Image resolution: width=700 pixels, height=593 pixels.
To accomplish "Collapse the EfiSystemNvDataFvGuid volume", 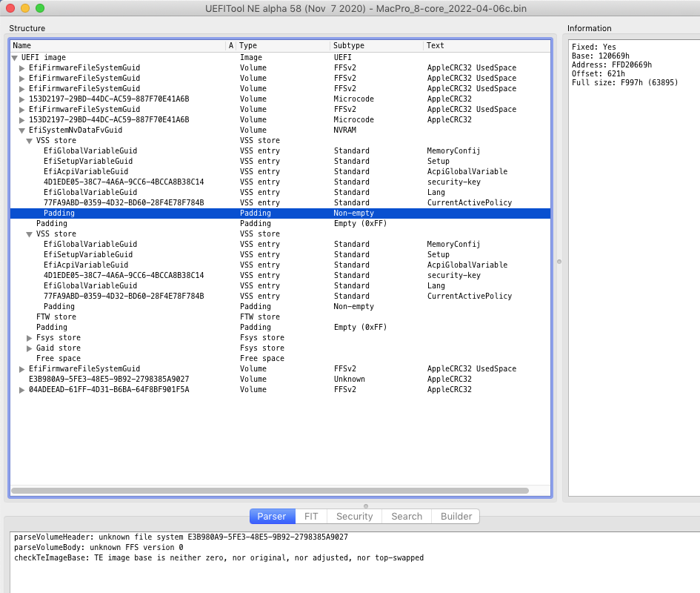I will pyautogui.click(x=22, y=130).
